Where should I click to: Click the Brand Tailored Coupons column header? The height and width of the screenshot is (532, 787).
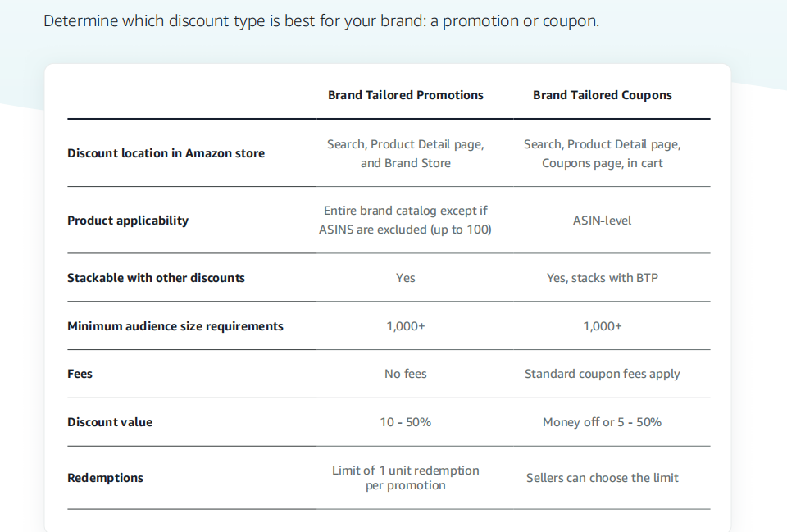603,95
